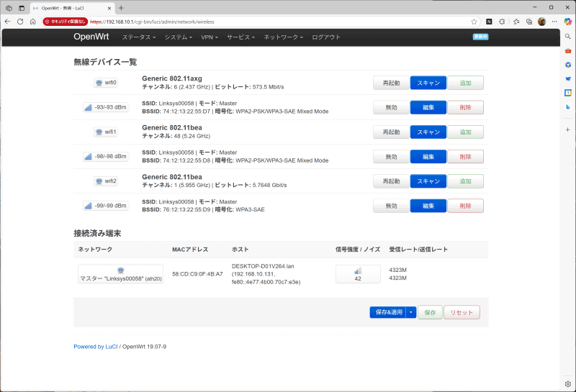Open the Notion extension icon
The height and width of the screenshot is (392, 576).
489,22
